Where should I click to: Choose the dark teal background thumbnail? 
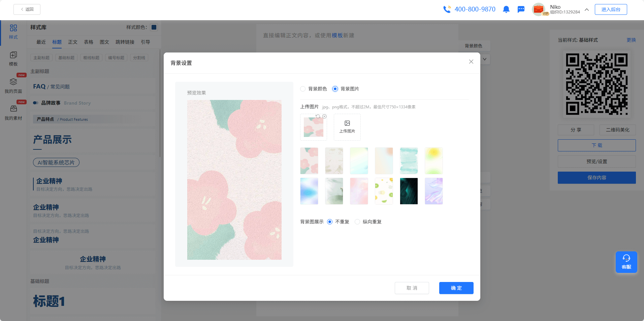[x=409, y=191]
